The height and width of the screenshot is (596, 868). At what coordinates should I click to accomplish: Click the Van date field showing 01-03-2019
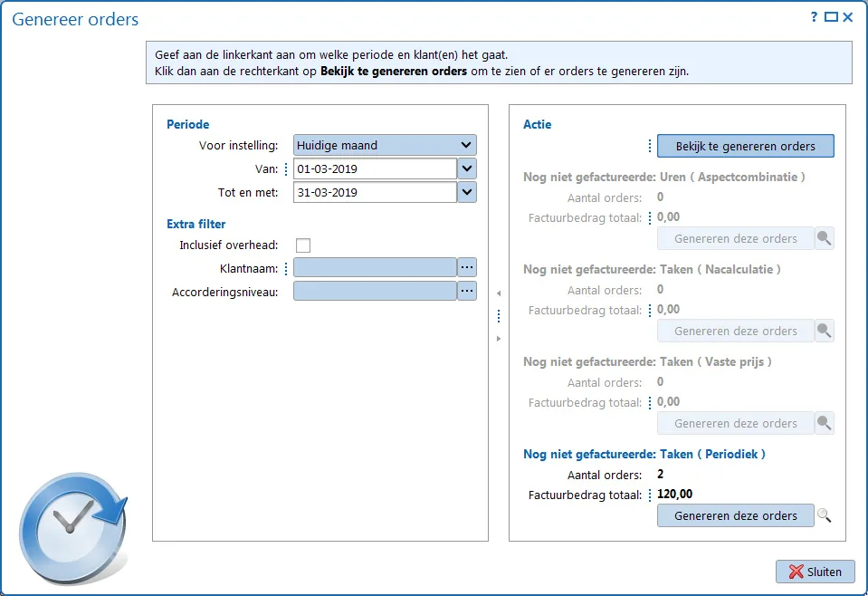tap(375, 168)
